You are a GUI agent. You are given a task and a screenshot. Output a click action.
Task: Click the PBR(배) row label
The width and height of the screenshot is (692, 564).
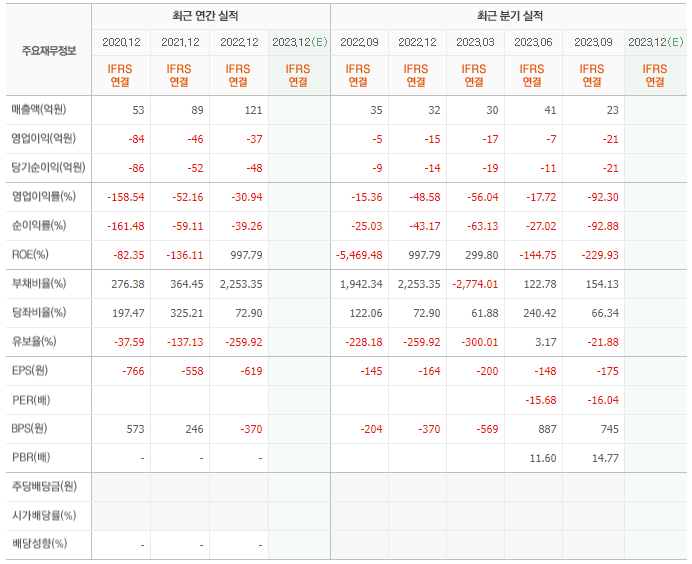tap(31, 457)
